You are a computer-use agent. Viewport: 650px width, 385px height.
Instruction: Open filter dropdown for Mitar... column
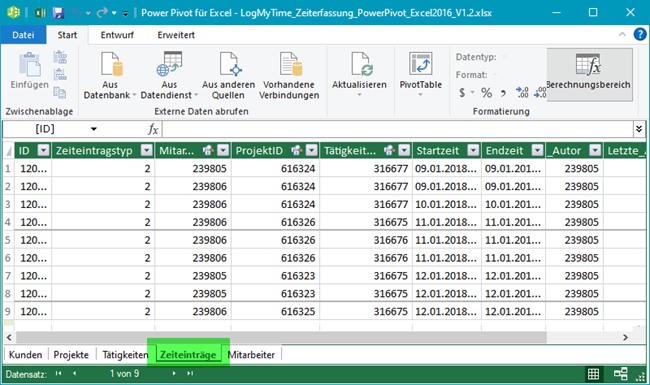223,150
